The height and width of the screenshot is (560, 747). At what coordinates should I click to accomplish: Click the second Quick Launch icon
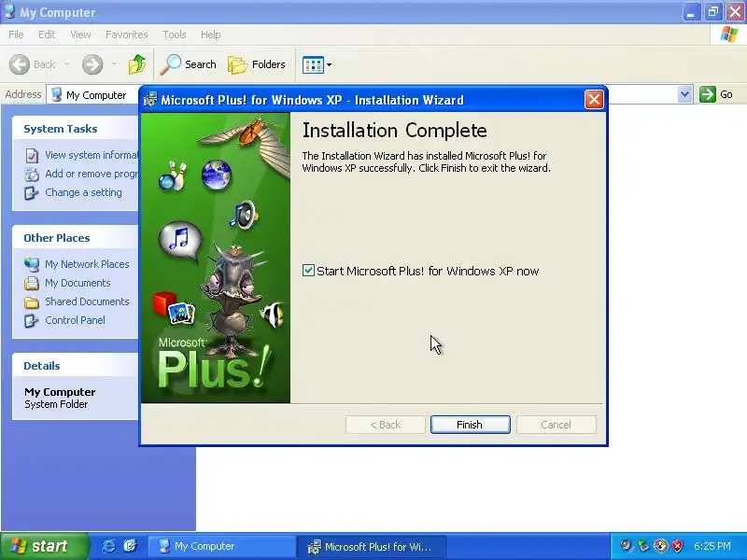pos(130,546)
